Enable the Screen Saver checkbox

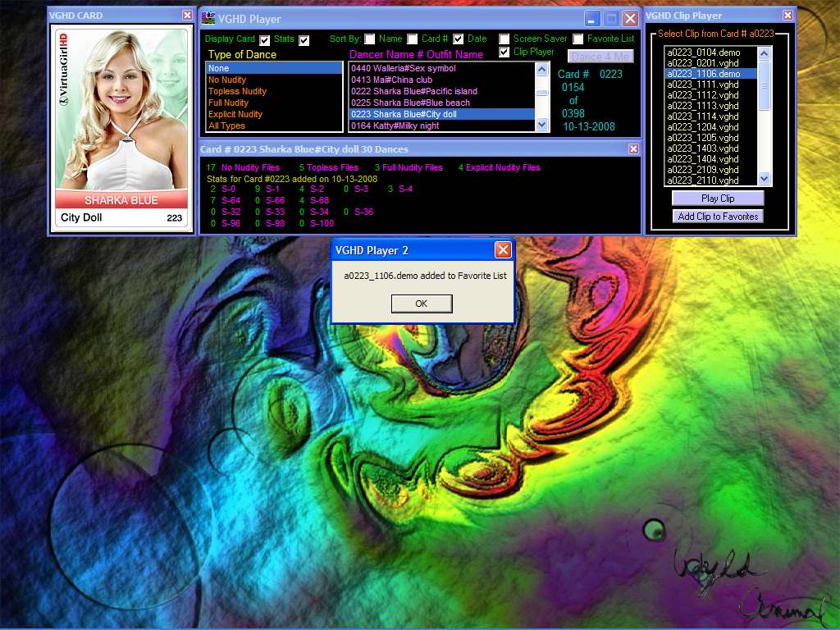pyautogui.click(x=504, y=39)
